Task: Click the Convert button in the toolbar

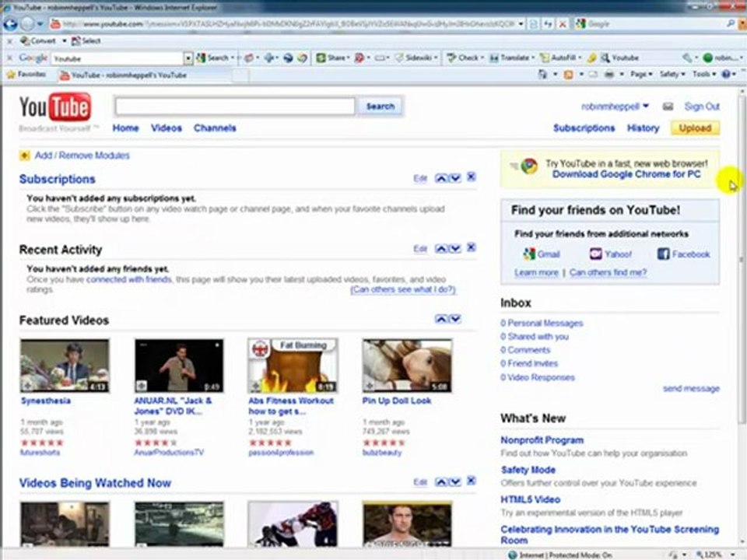Action: 38,41
